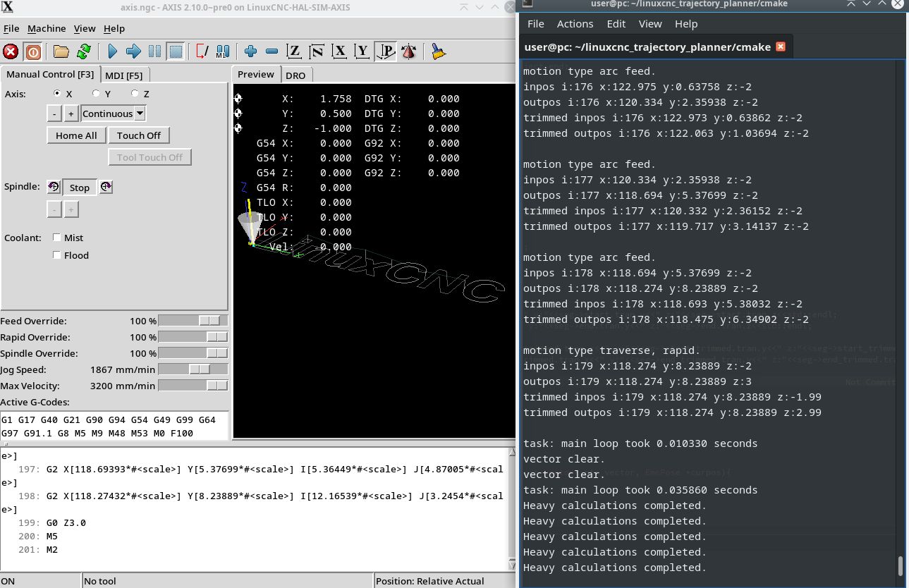Toggle machine power icon
This screenshot has height=588, width=909.
[32, 51]
